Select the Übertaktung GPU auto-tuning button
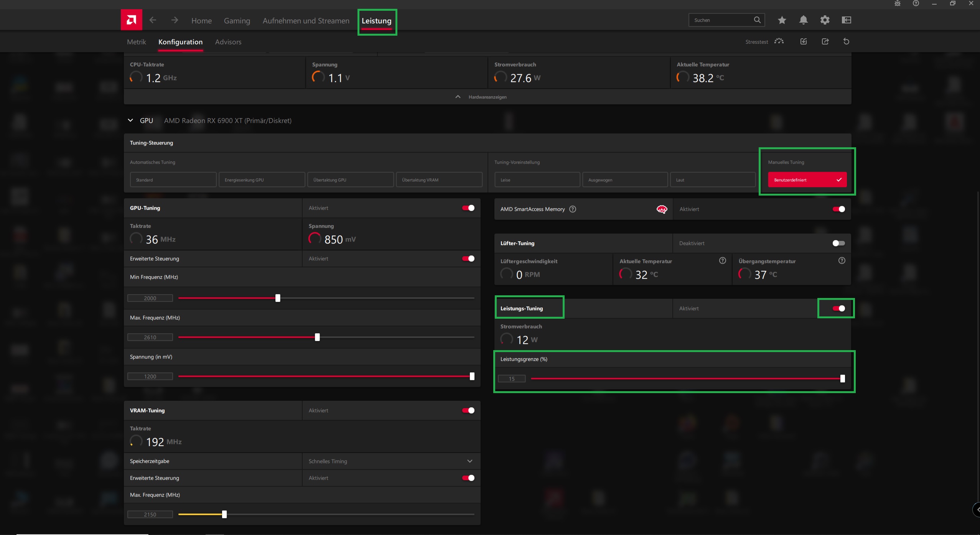 [350, 180]
